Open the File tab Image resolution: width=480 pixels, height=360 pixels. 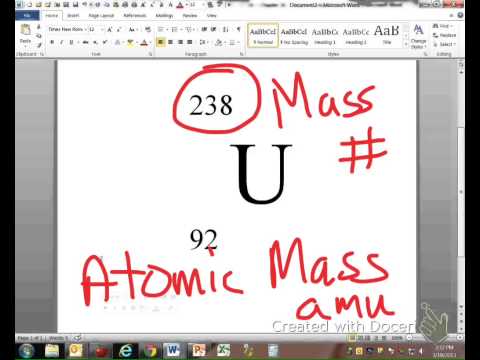pyautogui.click(x=27, y=16)
